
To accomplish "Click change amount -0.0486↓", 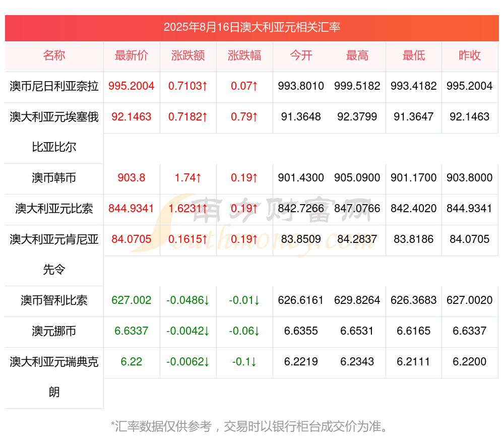I will 188,300.
